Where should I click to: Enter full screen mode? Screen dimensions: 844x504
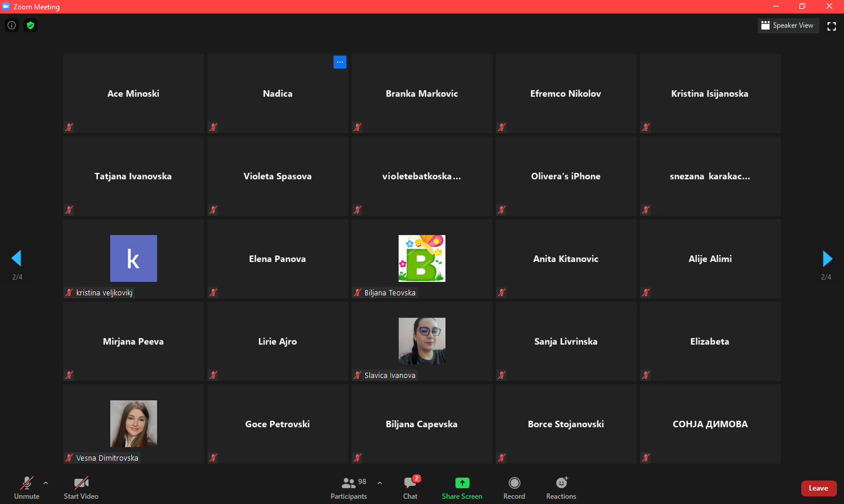831,26
